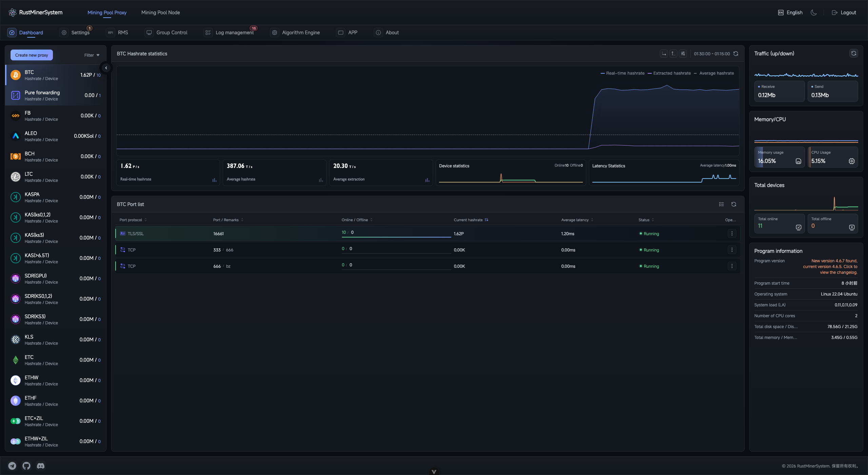Select the LTC coin icon
868x475 pixels.
tap(16, 177)
